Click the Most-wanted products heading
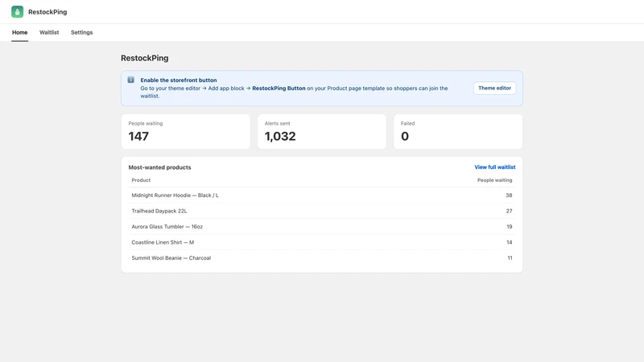 coord(159,167)
